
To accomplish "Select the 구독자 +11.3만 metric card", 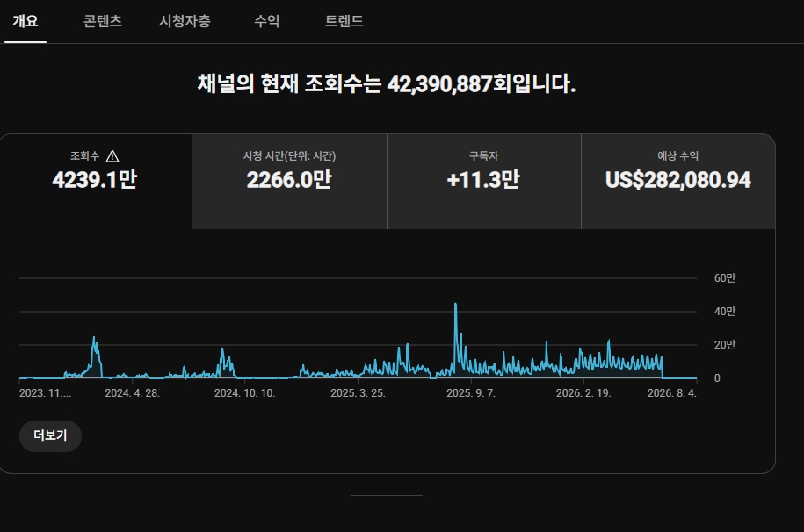I will [x=483, y=182].
